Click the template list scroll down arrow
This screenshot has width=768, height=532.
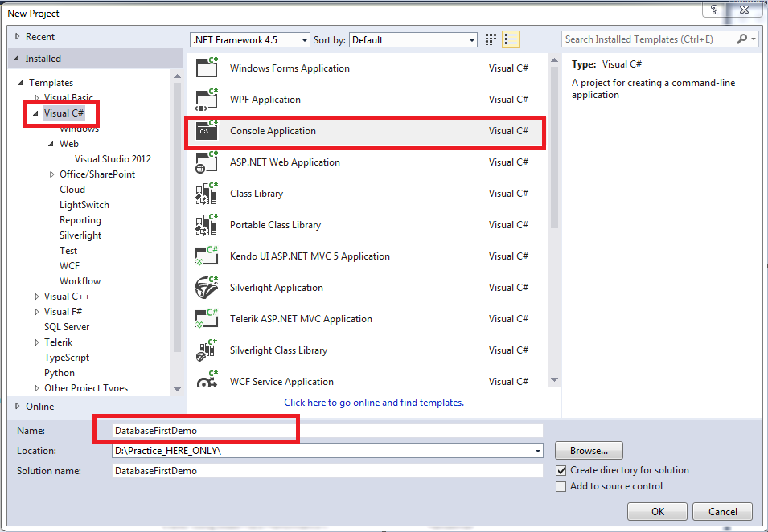tap(554, 380)
